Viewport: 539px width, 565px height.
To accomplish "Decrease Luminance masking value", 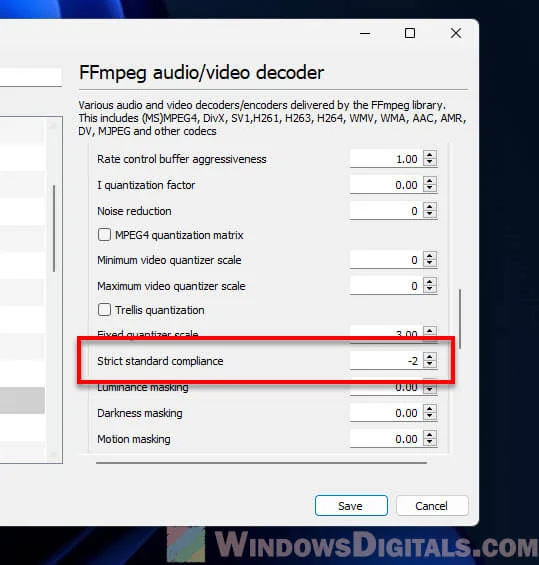I will (x=429, y=389).
